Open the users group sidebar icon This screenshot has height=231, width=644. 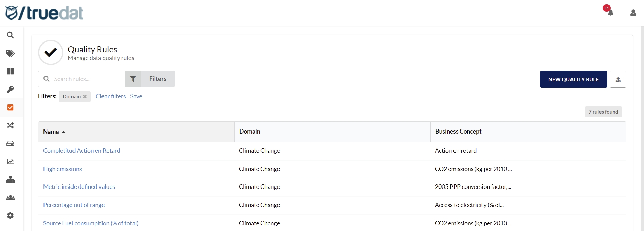click(x=10, y=198)
